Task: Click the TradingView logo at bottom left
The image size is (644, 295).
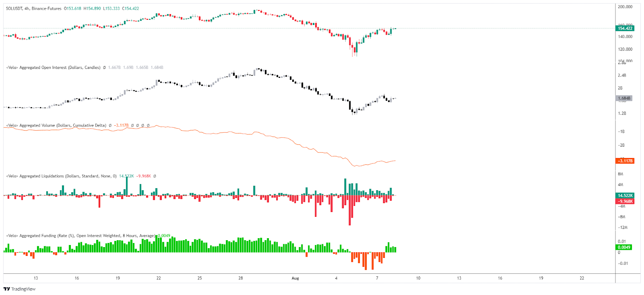Action: tap(19, 289)
